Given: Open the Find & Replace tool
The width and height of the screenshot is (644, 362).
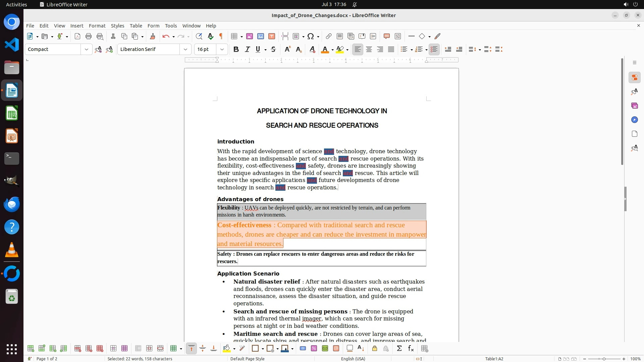Looking at the screenshot, I should (x=199, y=37).
